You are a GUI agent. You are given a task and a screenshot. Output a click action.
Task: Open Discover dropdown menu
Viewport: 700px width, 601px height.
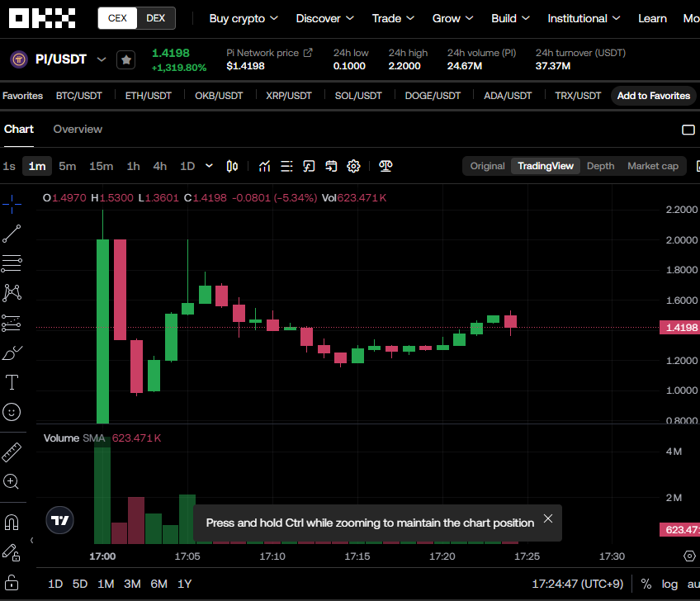coord(324,18)
